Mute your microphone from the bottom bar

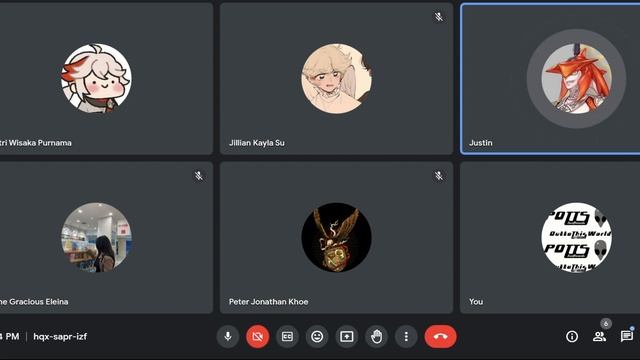pos(228,336)
